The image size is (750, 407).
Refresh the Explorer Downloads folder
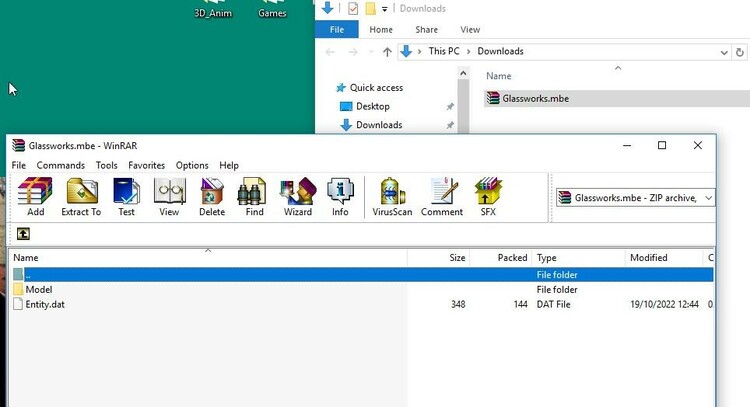click(x=739, y=52)
